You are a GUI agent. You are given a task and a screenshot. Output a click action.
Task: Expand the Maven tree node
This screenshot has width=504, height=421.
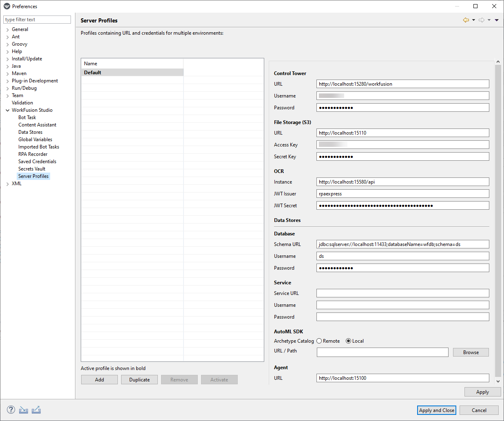[x=8, y=74]
